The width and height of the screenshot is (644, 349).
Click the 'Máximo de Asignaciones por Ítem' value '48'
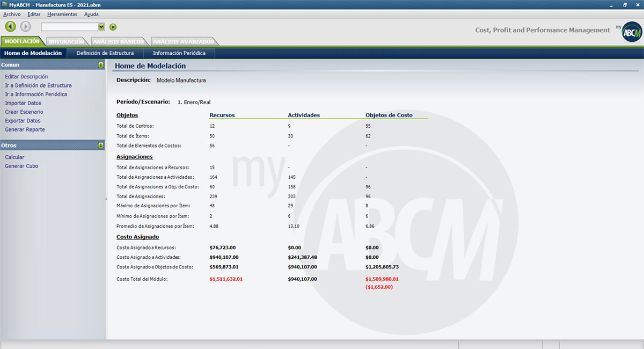(212, 206)
